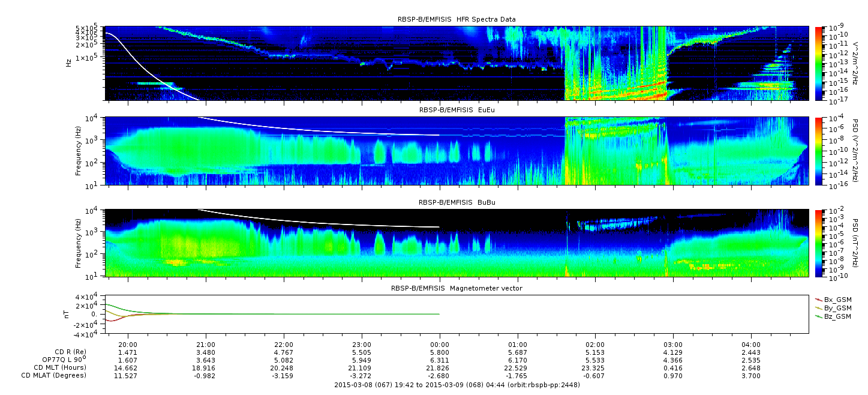The width and height of the screenshot is (868, 395).
Task: Select the Bx_GSM legend entry
Action: point(833,299)
